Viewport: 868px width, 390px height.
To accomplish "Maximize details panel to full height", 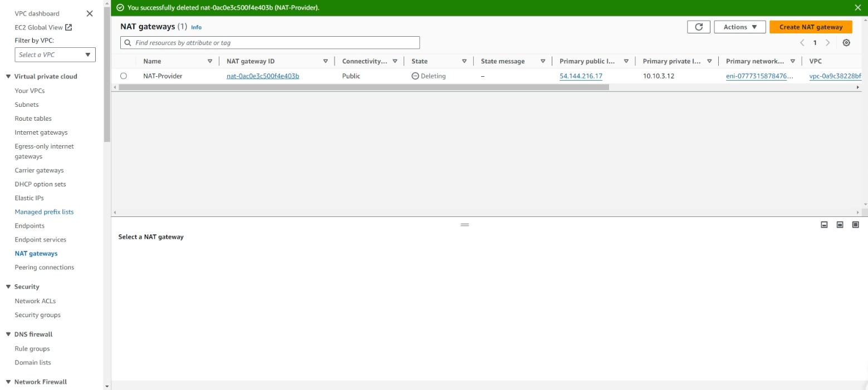I will coord(856,225).
